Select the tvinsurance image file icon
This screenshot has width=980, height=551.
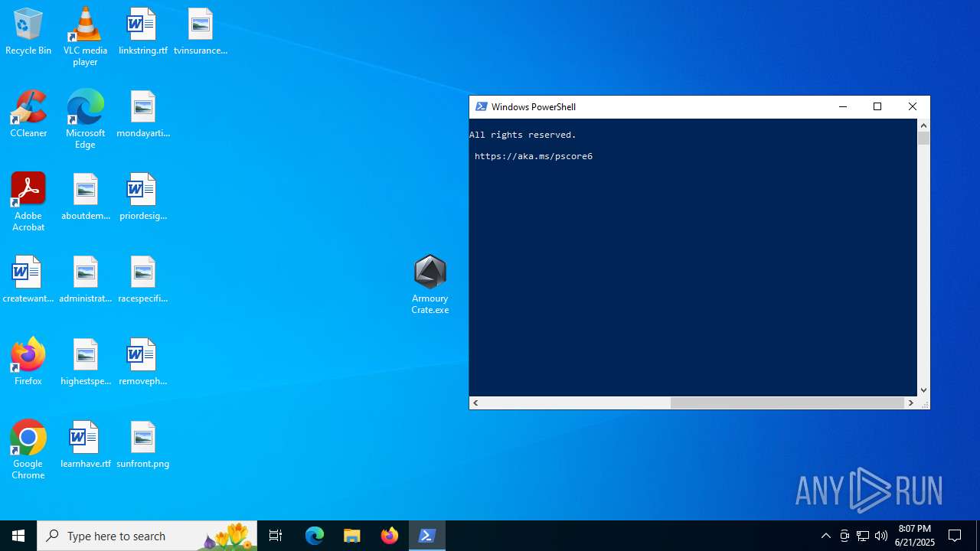201,32
